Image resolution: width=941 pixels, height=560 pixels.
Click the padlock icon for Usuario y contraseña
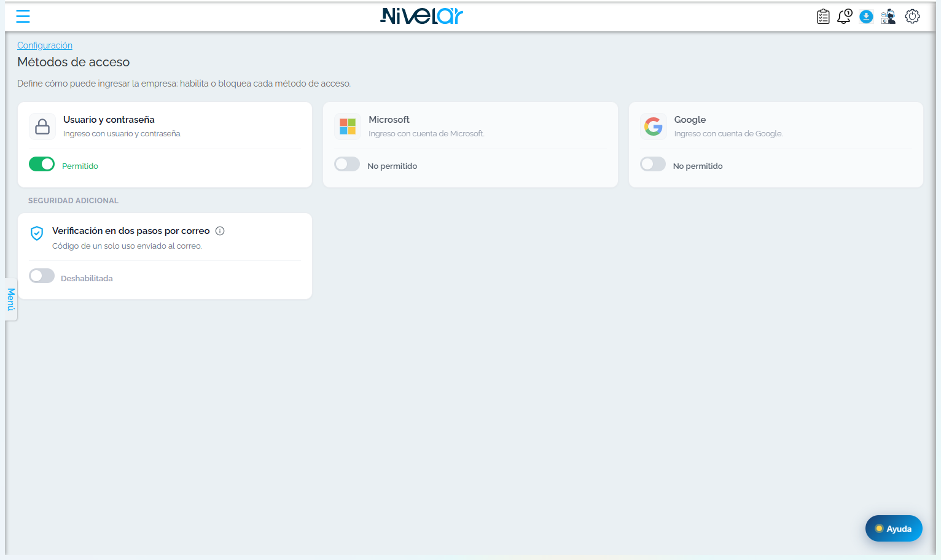[x=42, y=126]
